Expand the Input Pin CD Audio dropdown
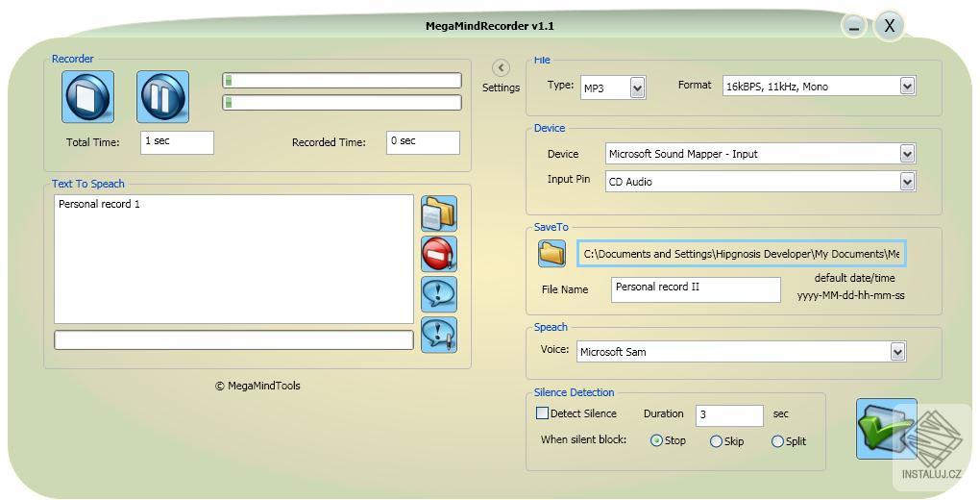The height and width of the screenshot is (500, 980). pyautogui.click(x=908, y=182)
